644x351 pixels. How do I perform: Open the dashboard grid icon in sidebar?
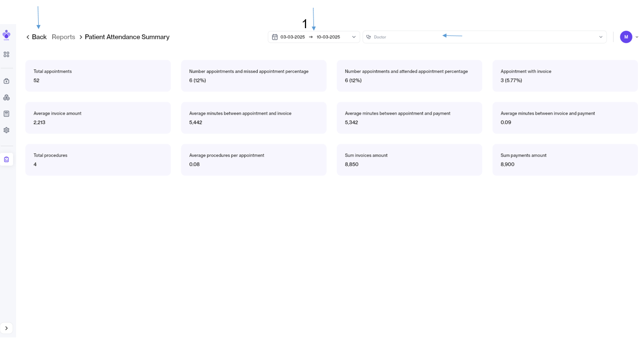[7, 54]
